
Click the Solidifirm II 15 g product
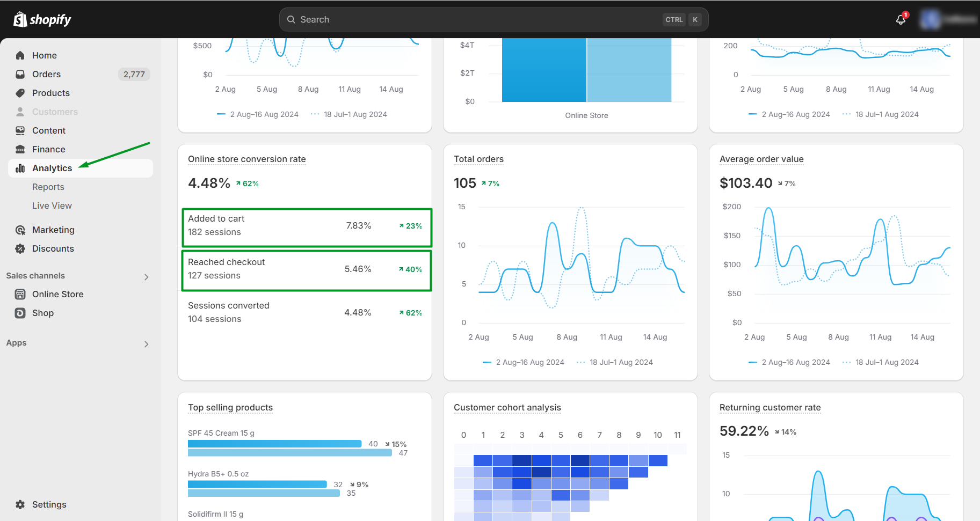(215, 514)
